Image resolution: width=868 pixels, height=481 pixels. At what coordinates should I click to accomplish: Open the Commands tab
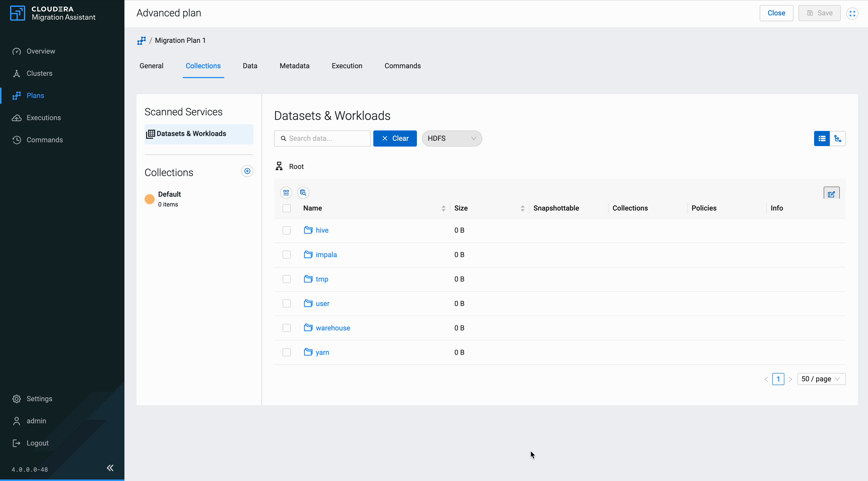click(403, 66)
